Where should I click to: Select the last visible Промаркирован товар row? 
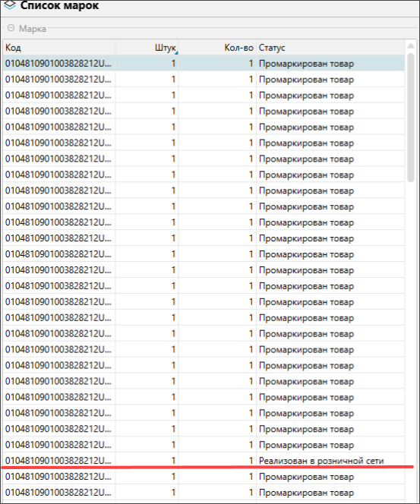[x=204, y=492]
